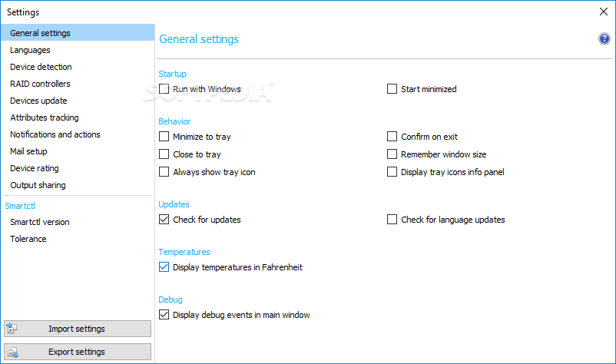Turn on Confirm on exit
Image resolution: width=616 pixels, height=364 pixels.
click(x=392, y=137)
